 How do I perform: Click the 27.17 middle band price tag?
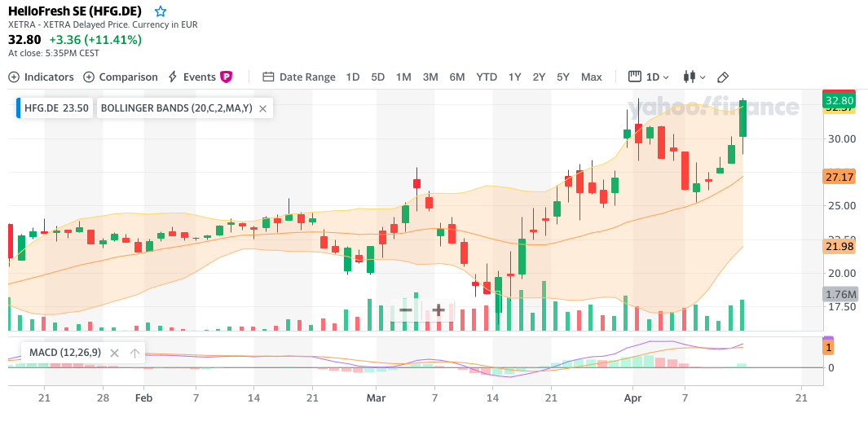[x=839, y=177]
